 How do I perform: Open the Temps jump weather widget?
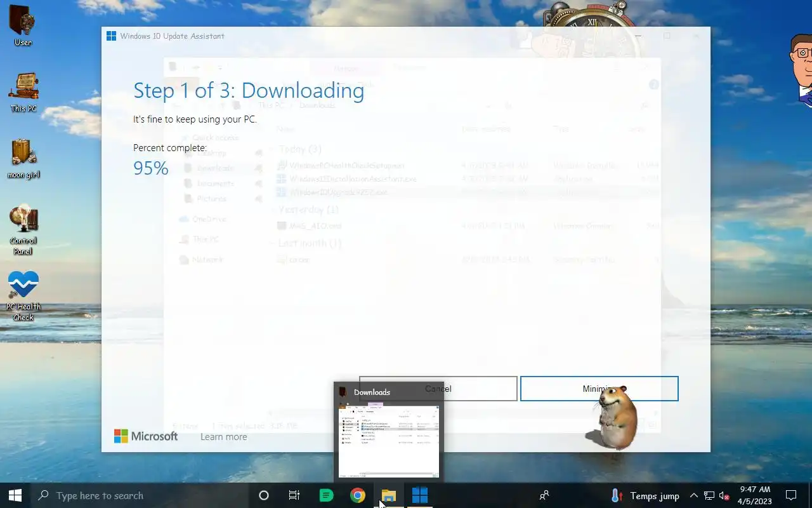point(645,496)
